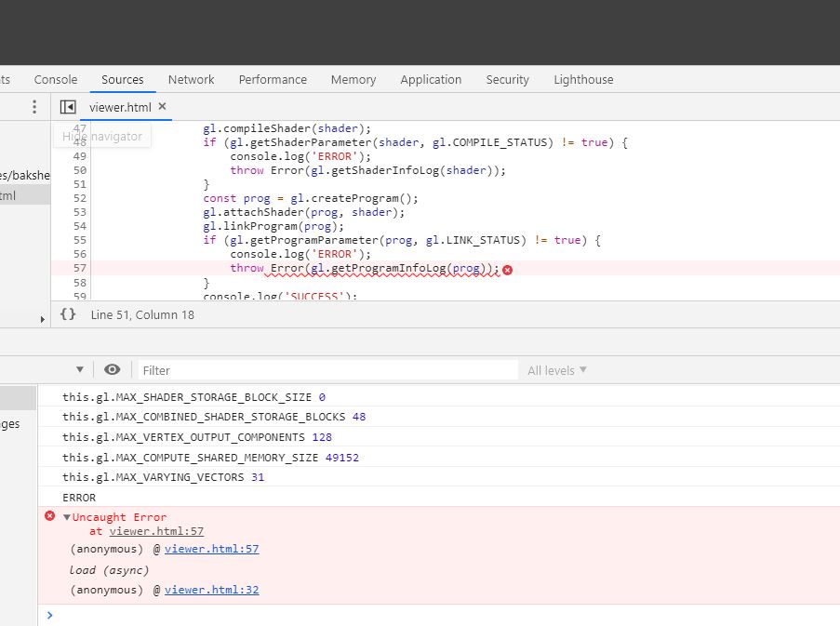Switch to the Performance tab
Image resolution: width=840 pixels, height=626 pixels.
click(273, 80)
